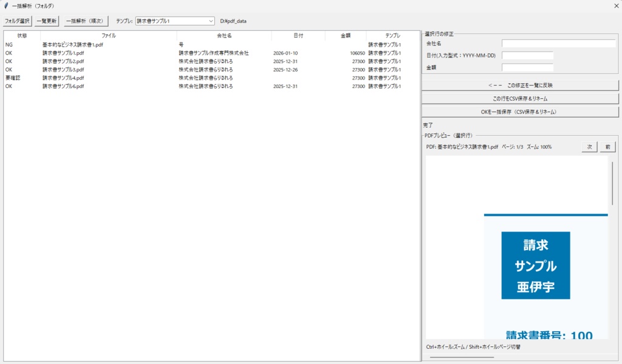Click the PDF preview thumbnail of 請求サンプル亜伊宇
This screenshot has width=622, height=364.
(x=537, y=265)
